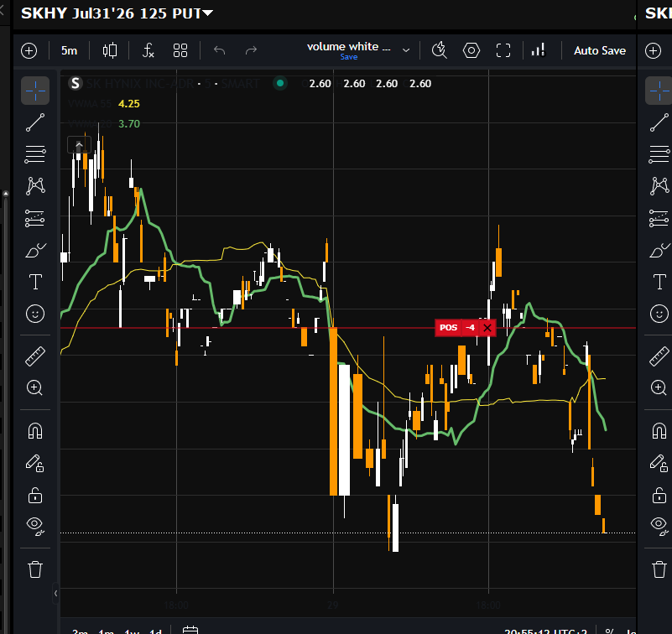Screen dimensions: 672x634
Task: Select the XABCD pattern tool
Action: click(35, 186)
